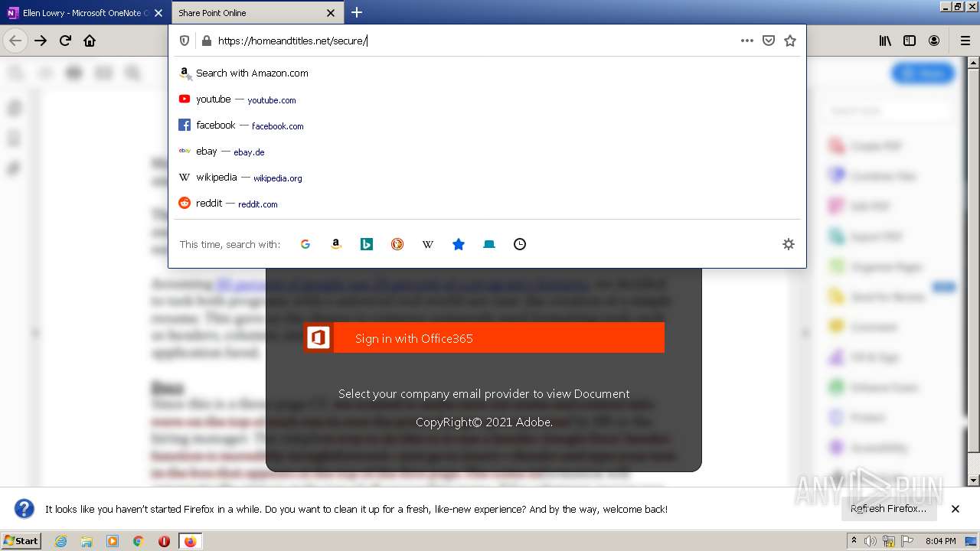Open the Windows Start menu
Image resolution: width=980 pixels, height=551 pixels.
click(21, 540)
